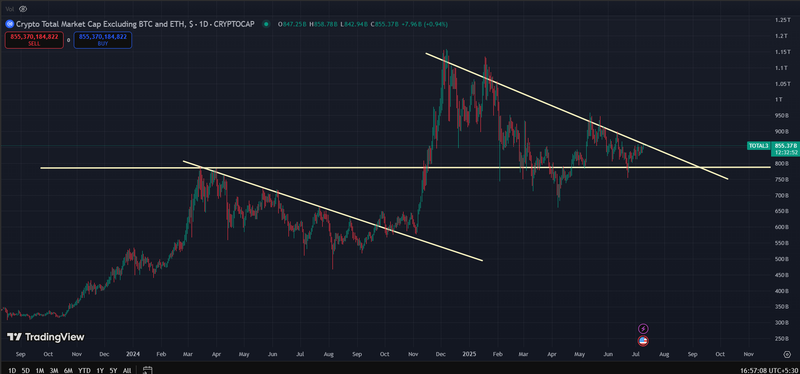Click the chart title Crypto Total Market Cap
This screenshot has height=374, width=800.
click(135, 23)
